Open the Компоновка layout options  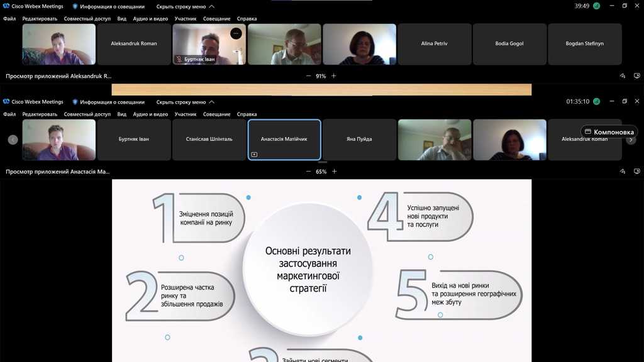coord(609,132)
